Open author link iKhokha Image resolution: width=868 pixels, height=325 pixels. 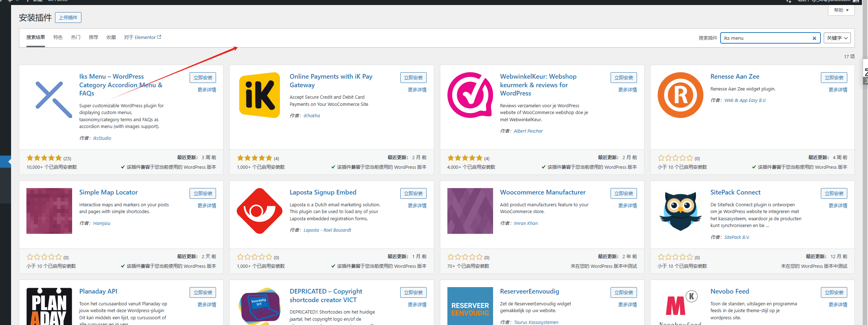pyautogui.click(x=312, y=116)
